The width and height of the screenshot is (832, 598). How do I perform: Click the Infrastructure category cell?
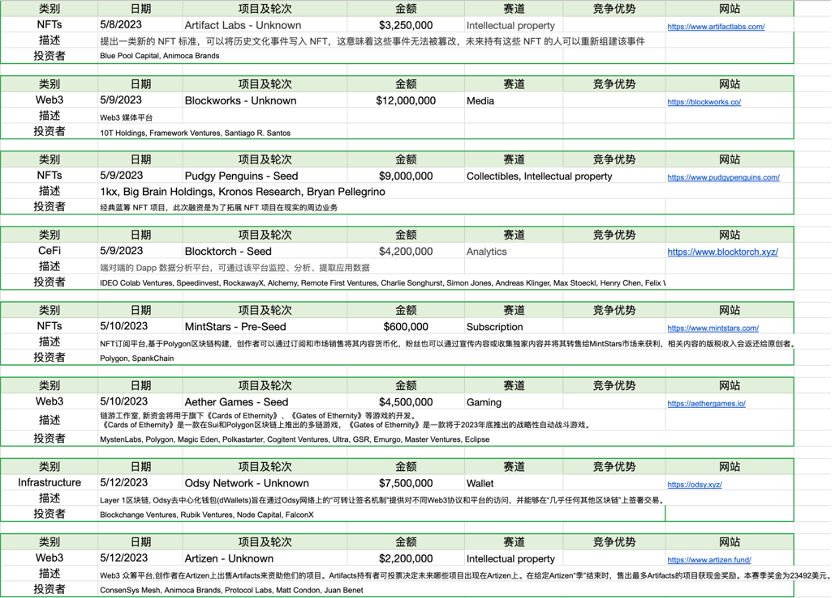tap(49, 482)
